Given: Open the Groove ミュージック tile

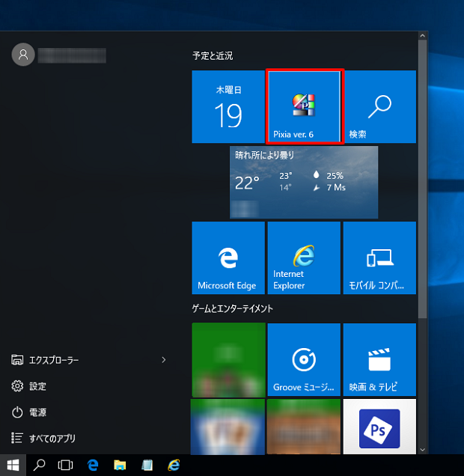Looking at the screenshot, I should coord(304,359).
